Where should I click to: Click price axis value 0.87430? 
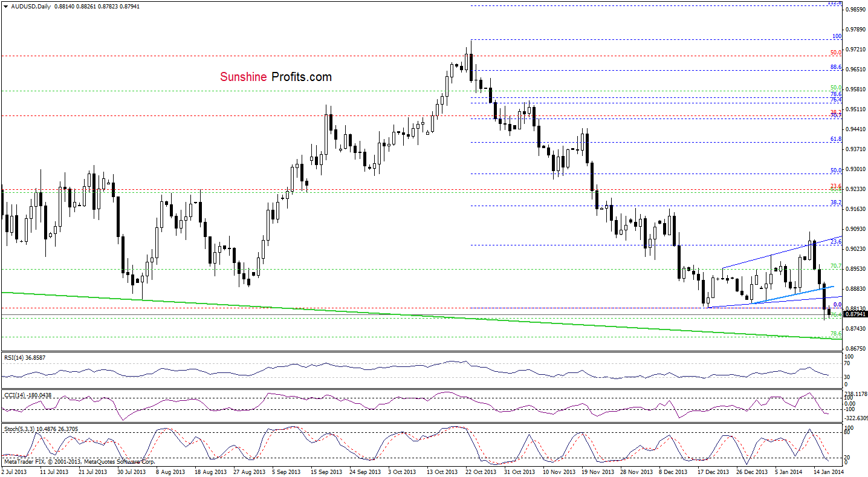(856, 328)
